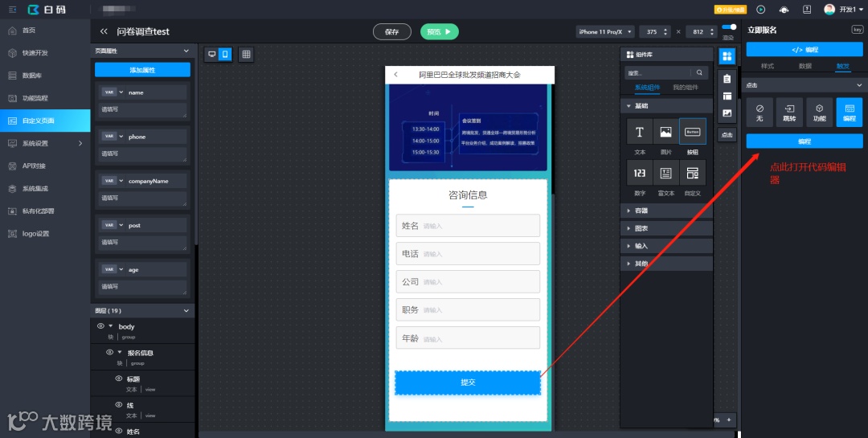Switch to desktop view mode icon
The image size is (868, 438).
(211, 54)
